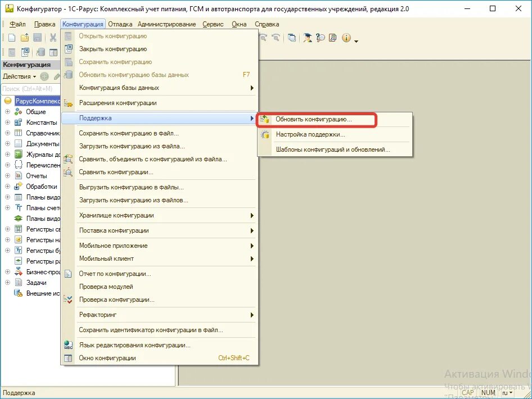Viewport: 532px width, 399px height.
Task: Open the Хранилище конфигурации submenu
Action: coord(160,215)
